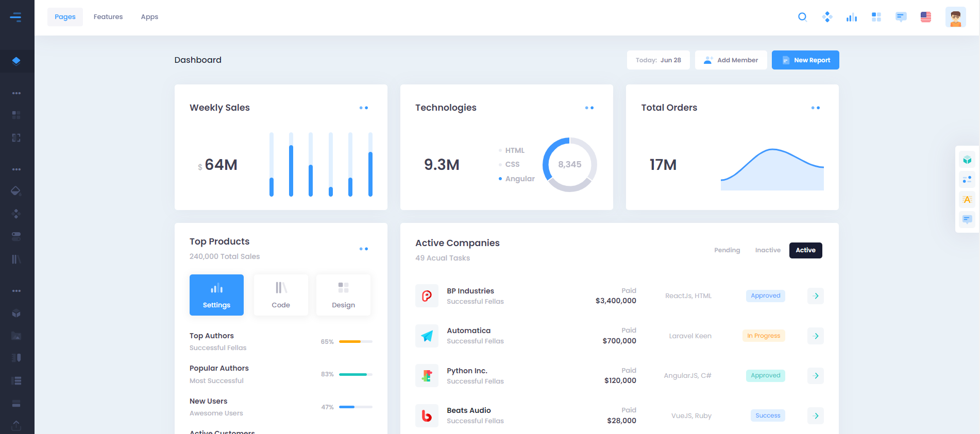This screenshot has width=980, height=434.
Task: Open Weekly Sales card options dots
Action: pyautogui.click(x=364, y=108)
